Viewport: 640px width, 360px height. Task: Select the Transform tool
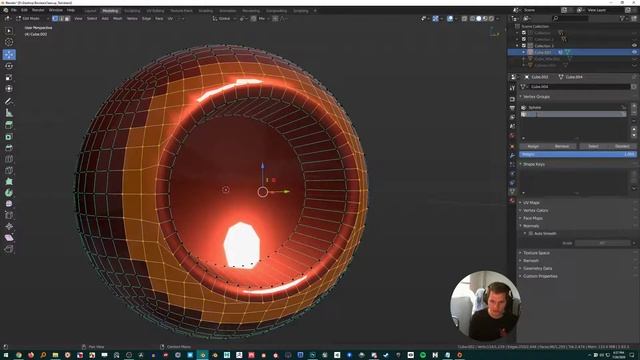9,89
